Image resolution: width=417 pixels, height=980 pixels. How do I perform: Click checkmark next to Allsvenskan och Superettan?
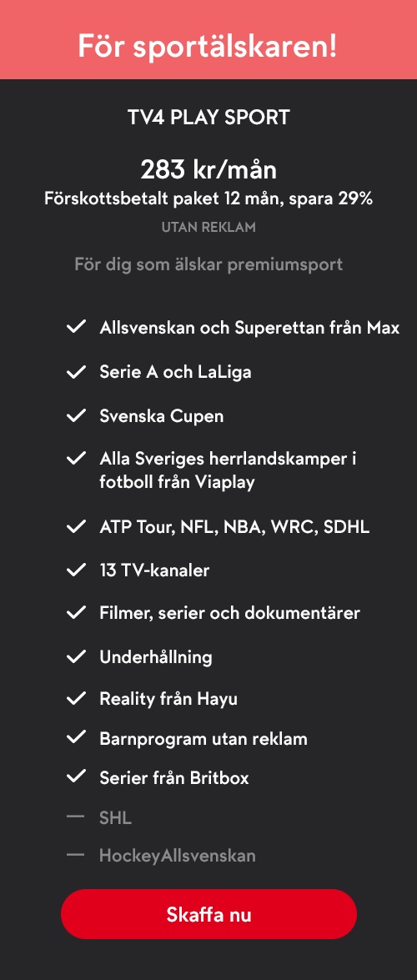pyautogui.click(x=76, y=327)
